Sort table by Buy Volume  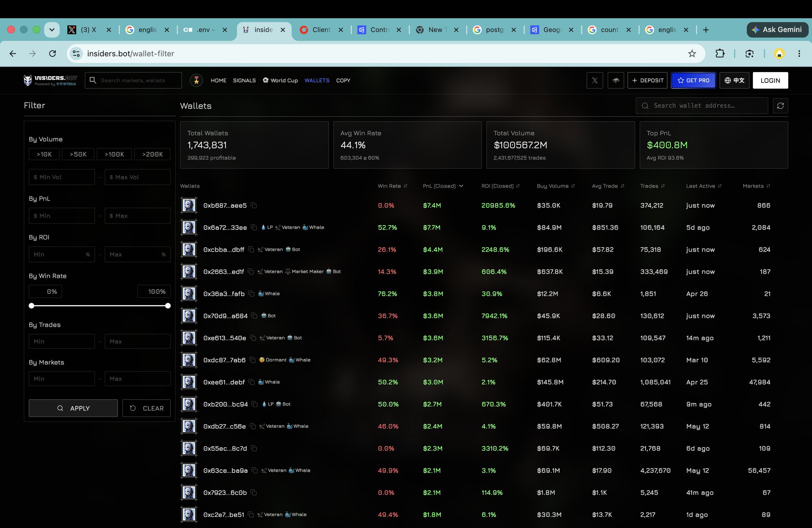[556, 186]
